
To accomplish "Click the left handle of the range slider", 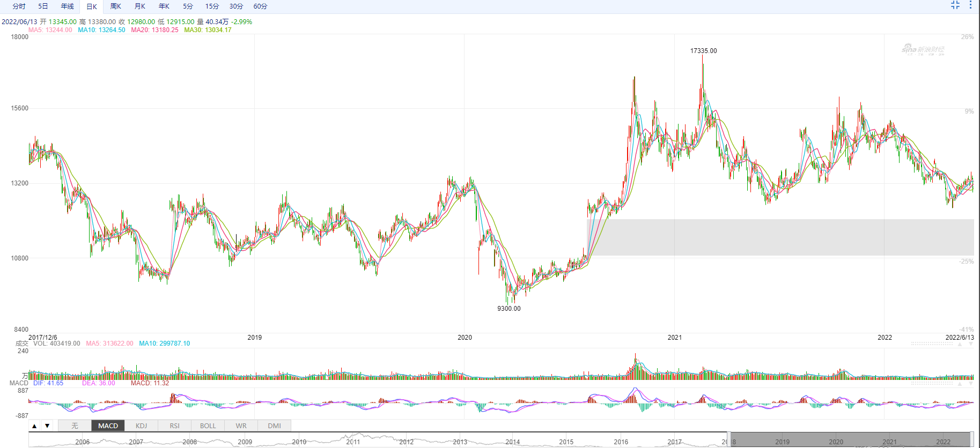I will [728, 439].
